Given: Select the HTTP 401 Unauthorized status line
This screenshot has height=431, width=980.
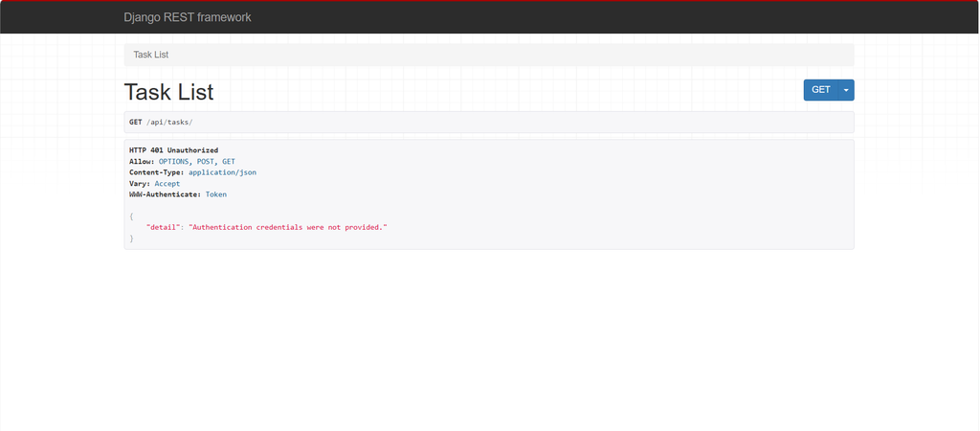Looking at the screenshot, I should click(x=174, y=150).
